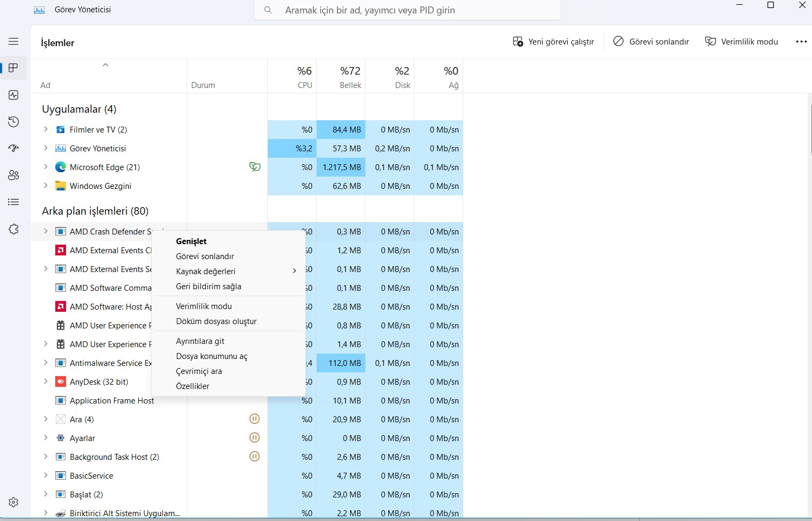The image size is (812, 521).
Task: Click suspended icon for Background Task Host
Action: tap(255, 457)
